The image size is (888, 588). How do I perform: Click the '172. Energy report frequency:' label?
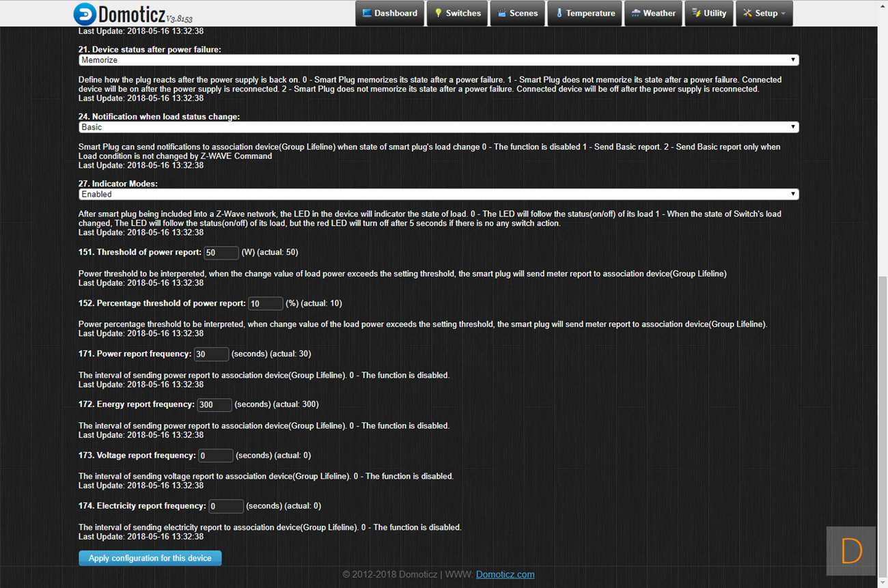pyautogui.click(x=137, y=404)
